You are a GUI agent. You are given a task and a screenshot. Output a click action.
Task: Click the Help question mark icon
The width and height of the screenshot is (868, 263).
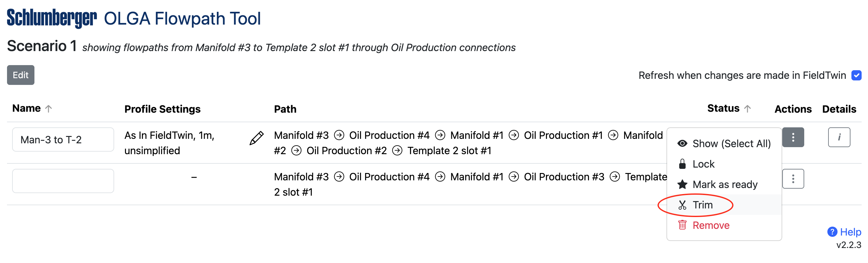point(832,232)
